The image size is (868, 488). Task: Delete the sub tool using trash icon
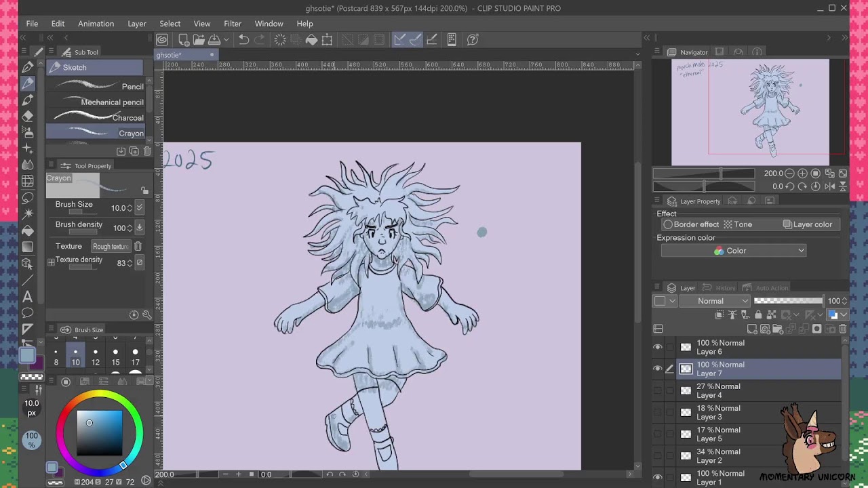click(x=147, y=151)
